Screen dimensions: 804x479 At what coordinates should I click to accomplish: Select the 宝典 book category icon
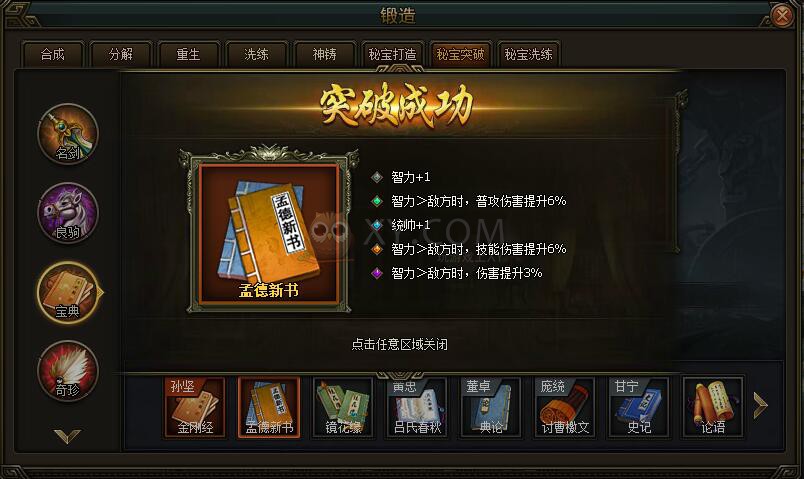click(68, 292)
